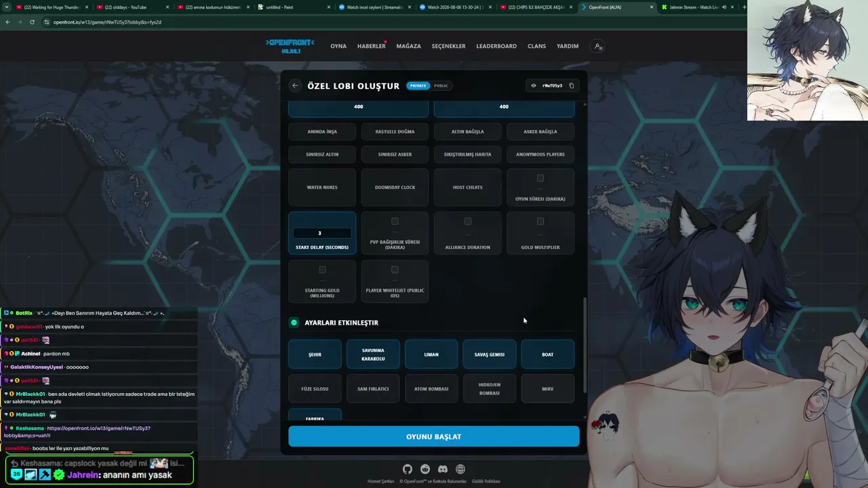Toggle the Hidrojen Bombası unit button

(490, 389)
